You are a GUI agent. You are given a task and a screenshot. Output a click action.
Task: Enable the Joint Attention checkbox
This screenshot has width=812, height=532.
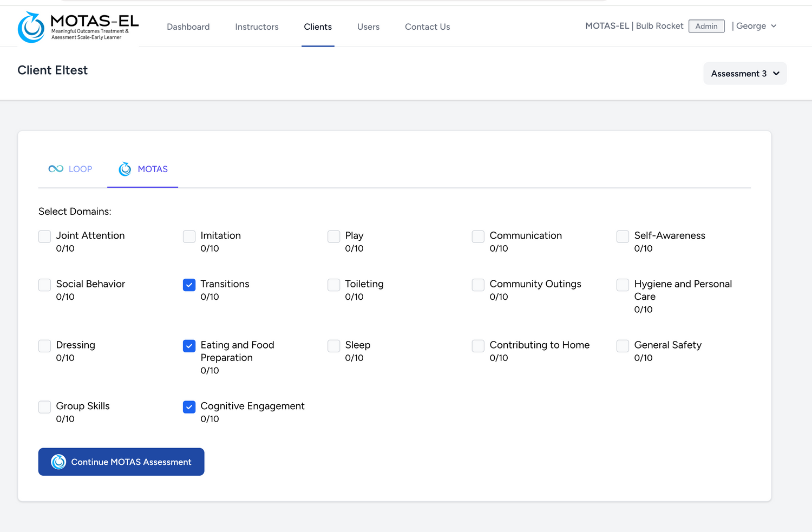click(x=45, y=237)
